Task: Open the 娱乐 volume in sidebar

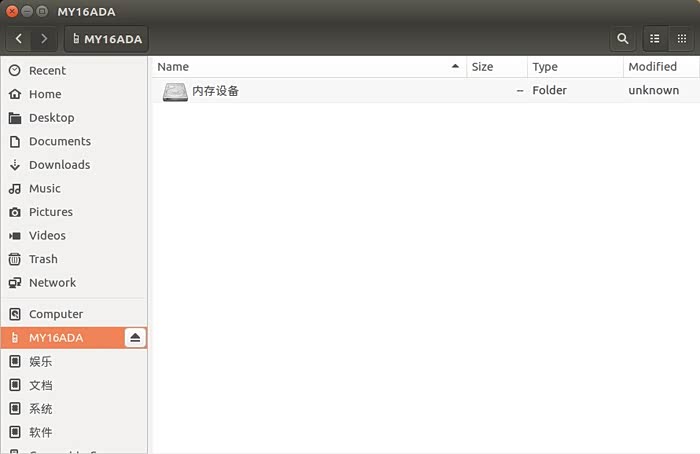Action: [74, 361]
